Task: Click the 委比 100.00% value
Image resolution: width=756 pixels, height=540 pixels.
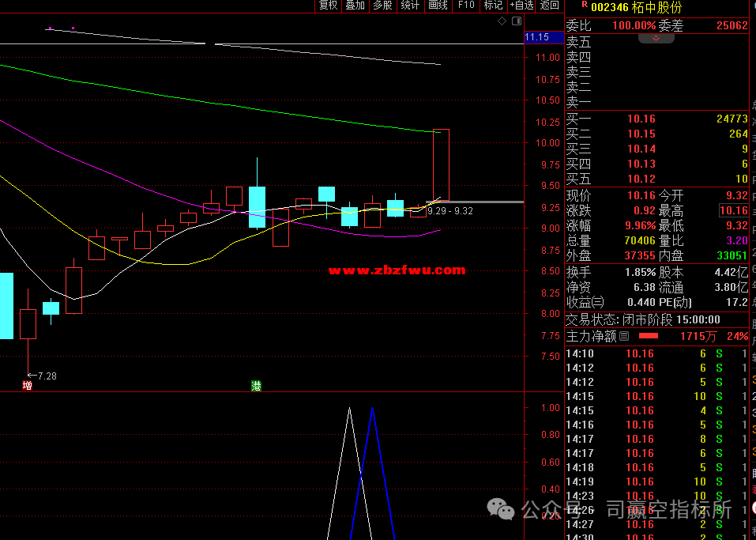Action: pos(634,25)
